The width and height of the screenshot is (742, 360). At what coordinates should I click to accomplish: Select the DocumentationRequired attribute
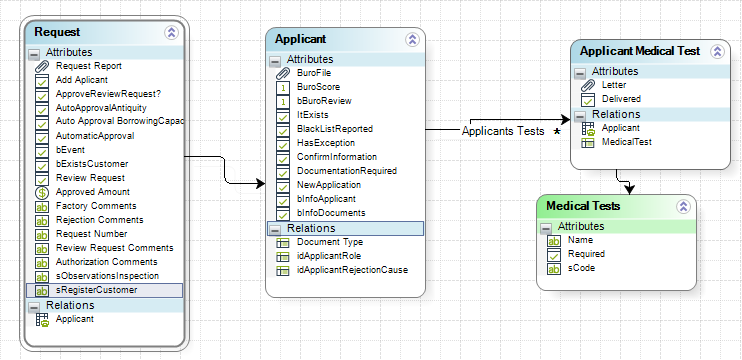[347, 171]
